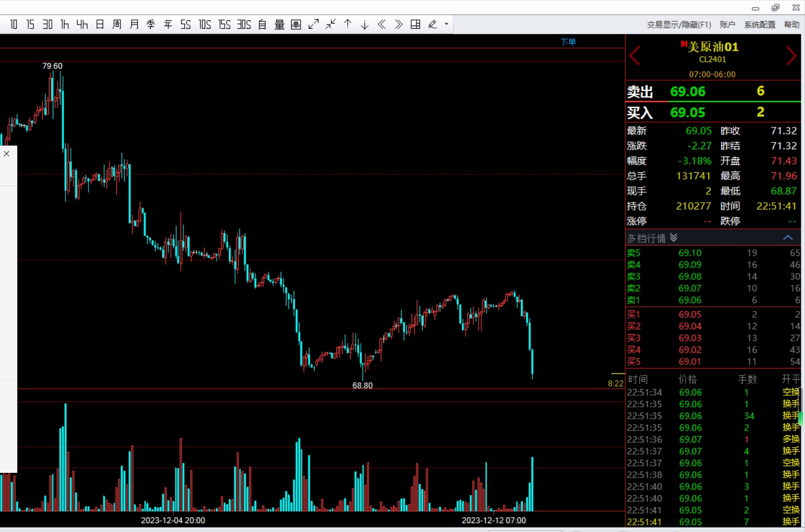Open the 账户 menu
805x532 pixels.
pyautogui.click(x=727, y=25)
